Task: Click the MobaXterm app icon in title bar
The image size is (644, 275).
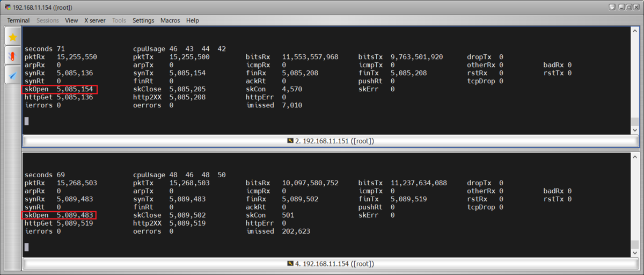Action: (7, 8)
